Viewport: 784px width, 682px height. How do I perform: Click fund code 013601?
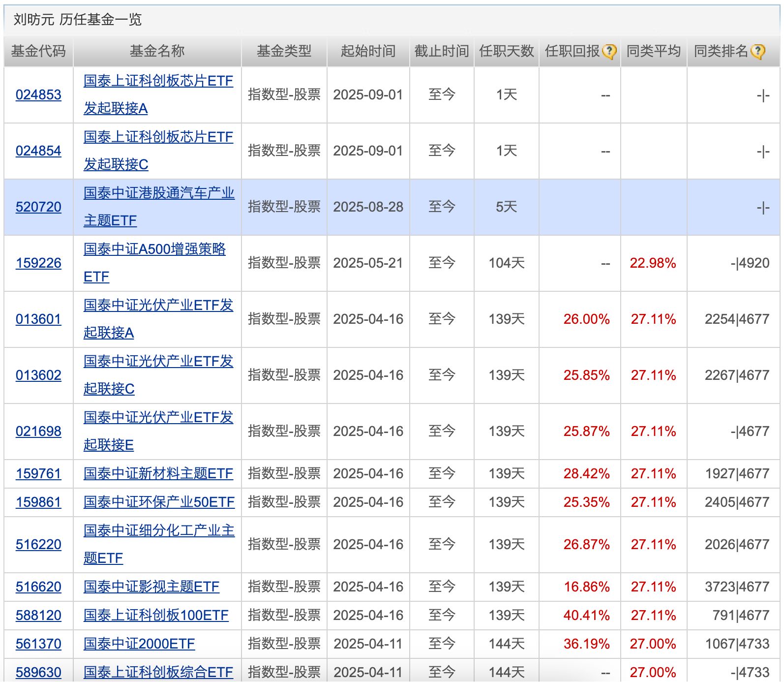point(38,319)
